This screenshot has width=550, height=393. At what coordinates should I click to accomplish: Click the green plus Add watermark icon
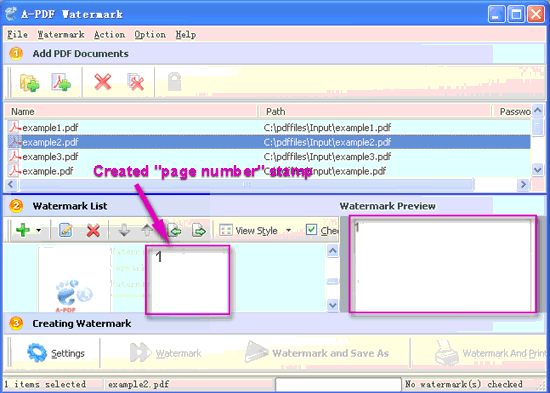point(23,230)
